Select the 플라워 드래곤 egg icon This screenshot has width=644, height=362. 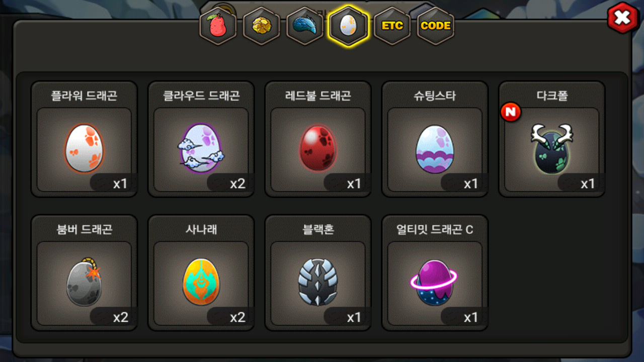(84, 149)
